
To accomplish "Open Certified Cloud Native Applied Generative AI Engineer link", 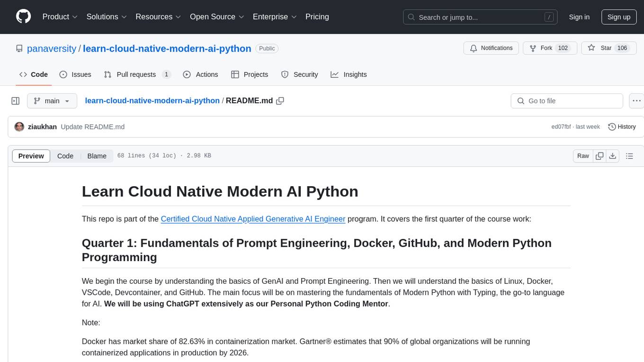I will click(253, 219).
